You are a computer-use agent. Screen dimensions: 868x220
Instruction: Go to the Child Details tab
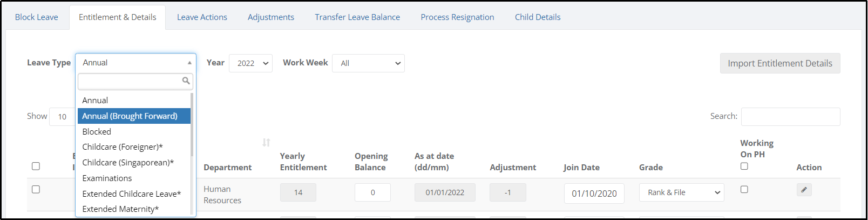538,17
